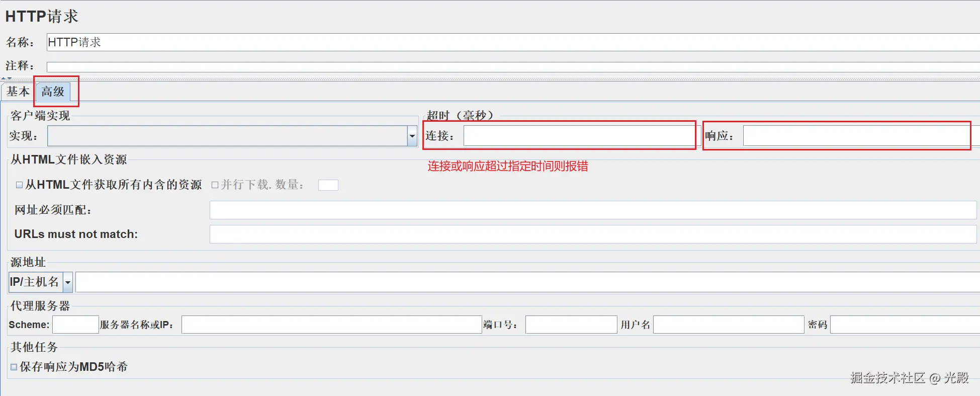Click the 网址必须匹配 input field
The height and width of the screenshot is (396, 980).
point(593,210)
